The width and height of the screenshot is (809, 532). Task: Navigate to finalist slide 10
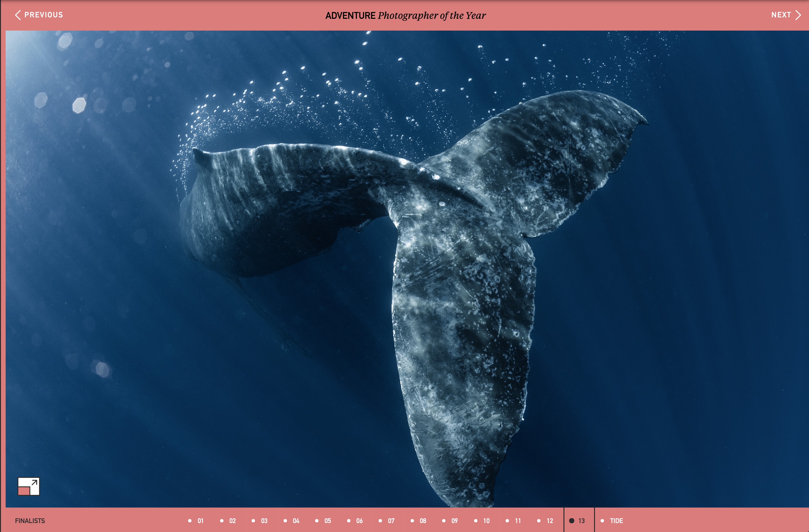pyautogui.click(x=486, y=520)
